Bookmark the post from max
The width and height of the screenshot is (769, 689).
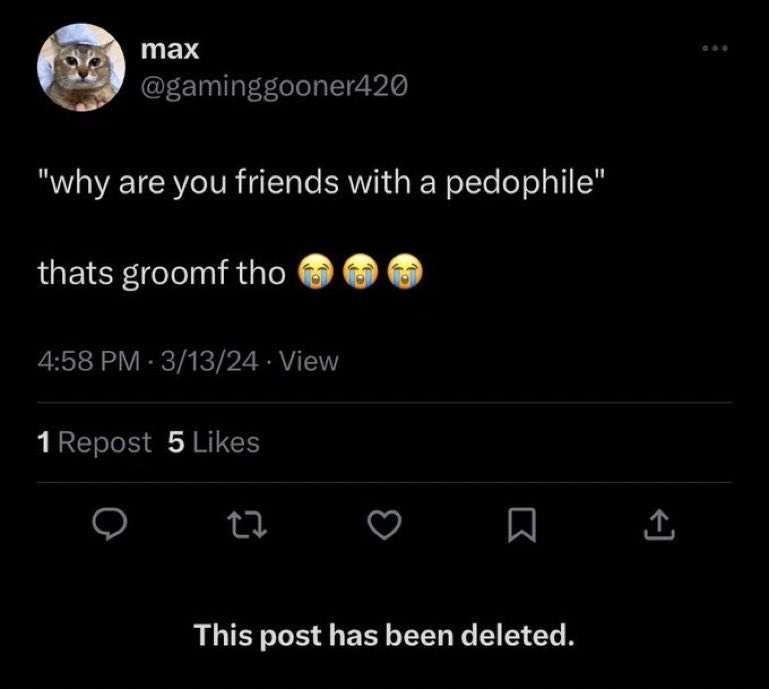[x=521, y=525]
